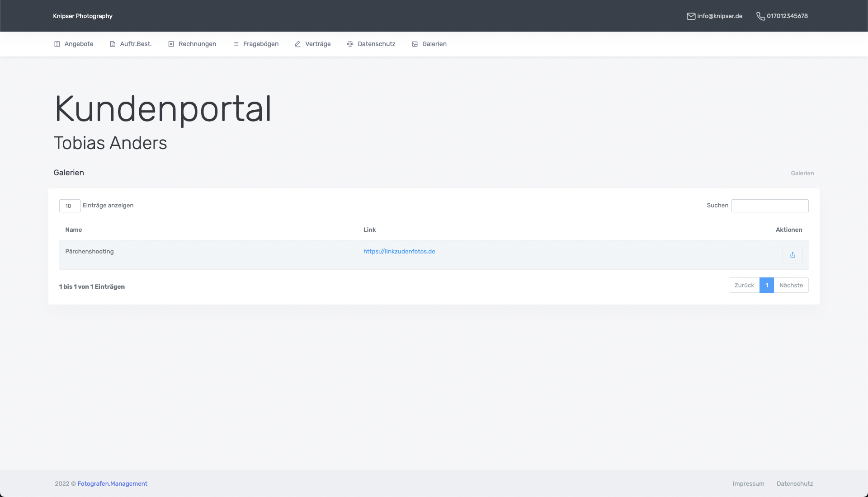Click the Galerien image icon
The image size is (868, 497).
coord(415,44)
